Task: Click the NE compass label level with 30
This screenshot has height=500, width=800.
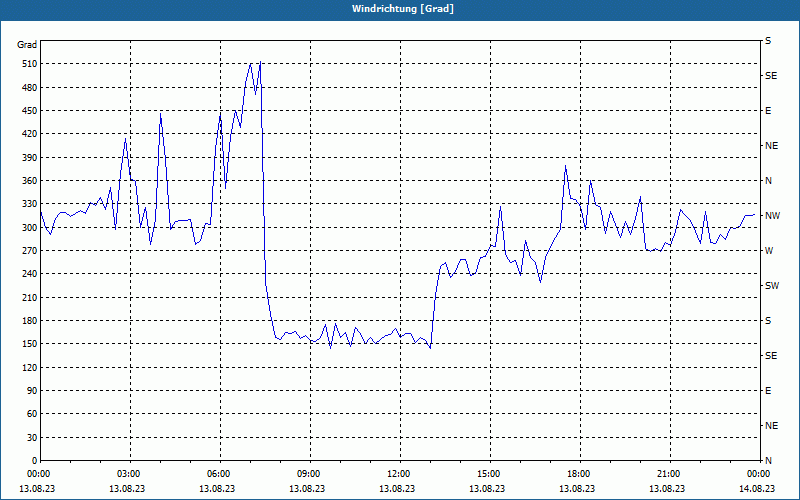Action: 771,426
